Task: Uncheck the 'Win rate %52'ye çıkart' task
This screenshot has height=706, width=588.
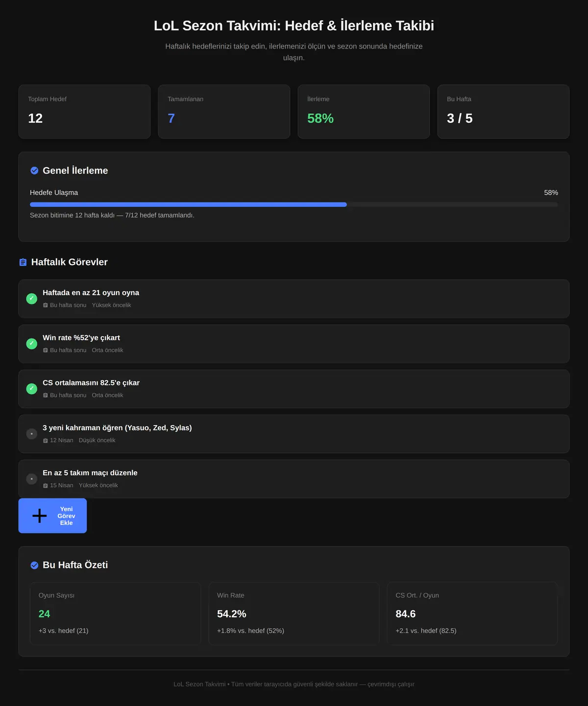Action: [x=32, y=344]
